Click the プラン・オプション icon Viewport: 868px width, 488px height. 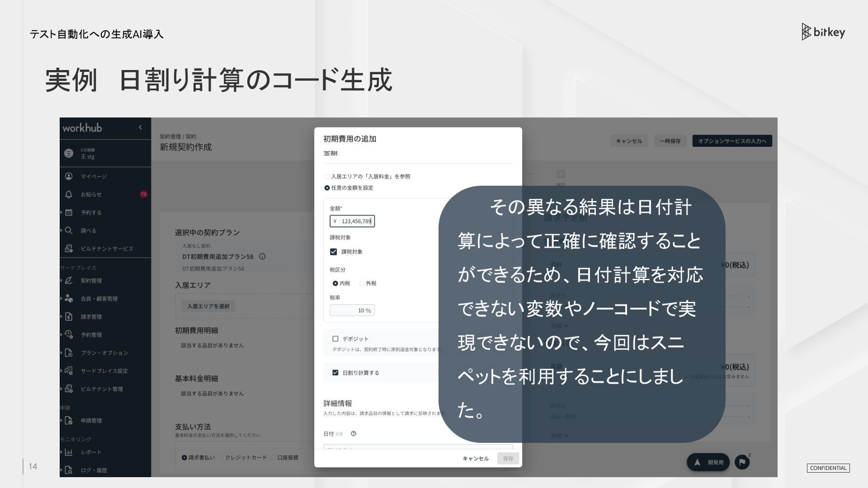tap(69, 353)
